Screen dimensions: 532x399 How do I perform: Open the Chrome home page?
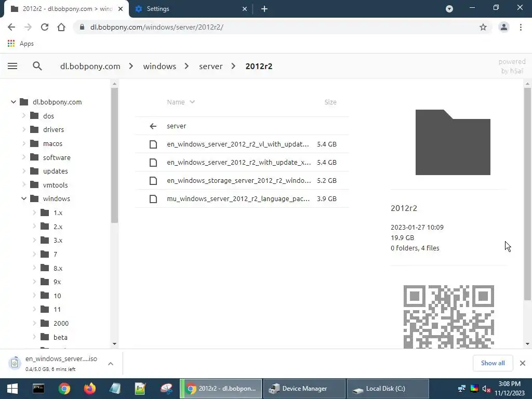coord(61,27)
